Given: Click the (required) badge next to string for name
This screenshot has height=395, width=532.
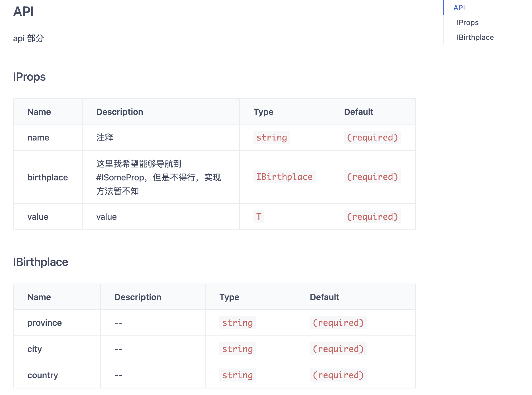Looking at the screenshot, I should 373,137.
